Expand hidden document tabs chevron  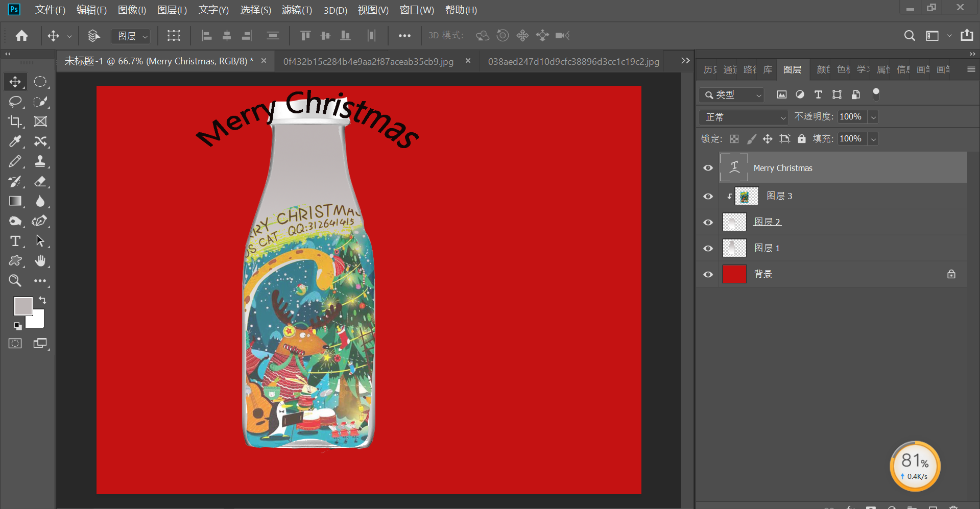point(685,61)
